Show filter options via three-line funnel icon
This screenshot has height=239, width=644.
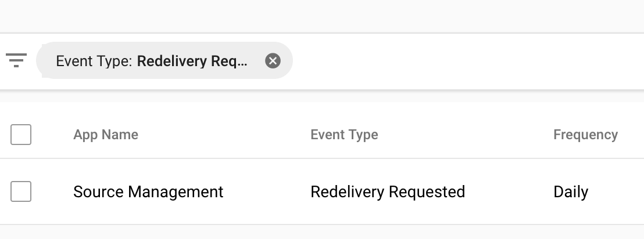[x=16, y=60]
